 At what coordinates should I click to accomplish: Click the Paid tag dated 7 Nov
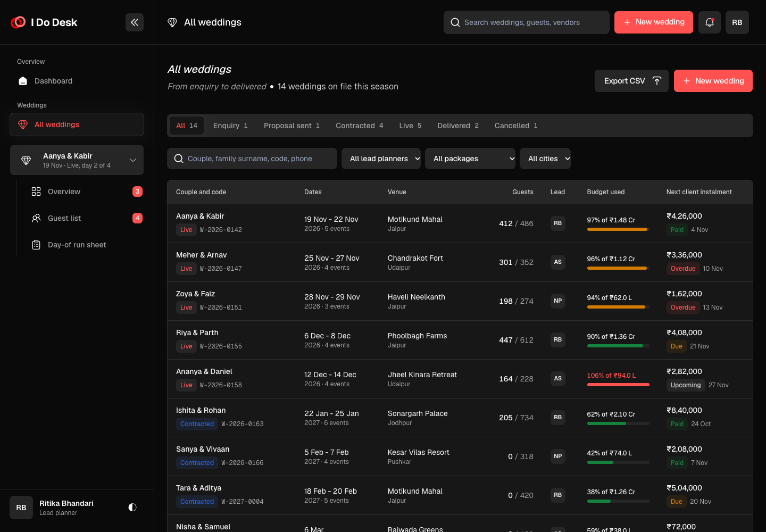pos(677,463)
